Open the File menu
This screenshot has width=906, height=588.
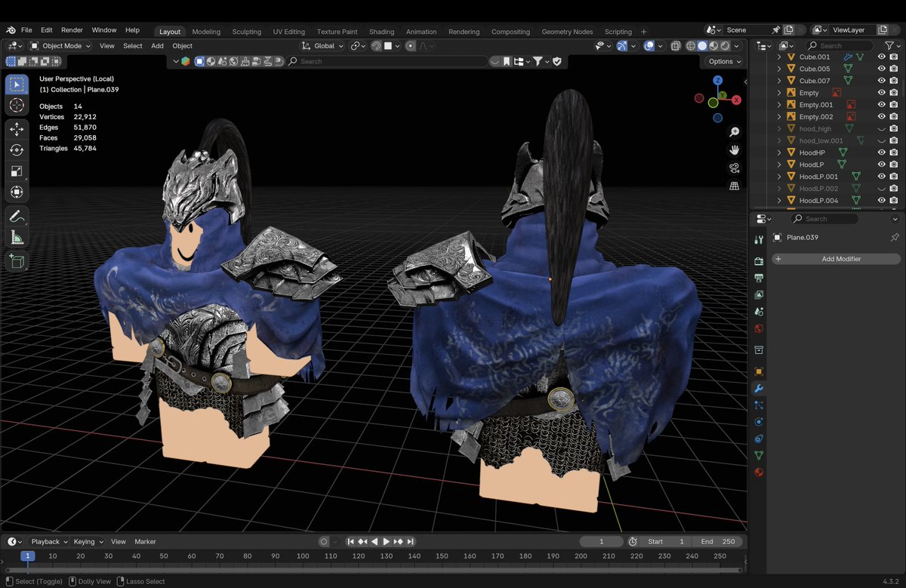(x=26, y=30)
